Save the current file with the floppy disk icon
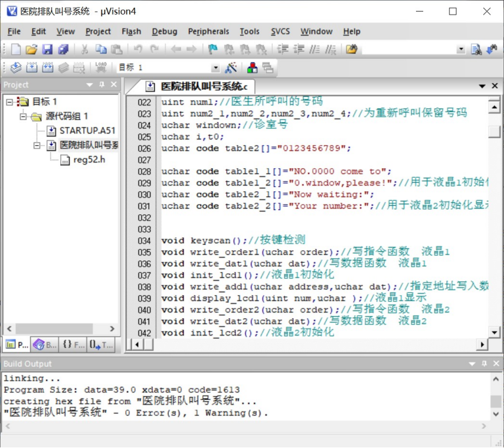Screen dimensions: 504x448 pos(47,49)
